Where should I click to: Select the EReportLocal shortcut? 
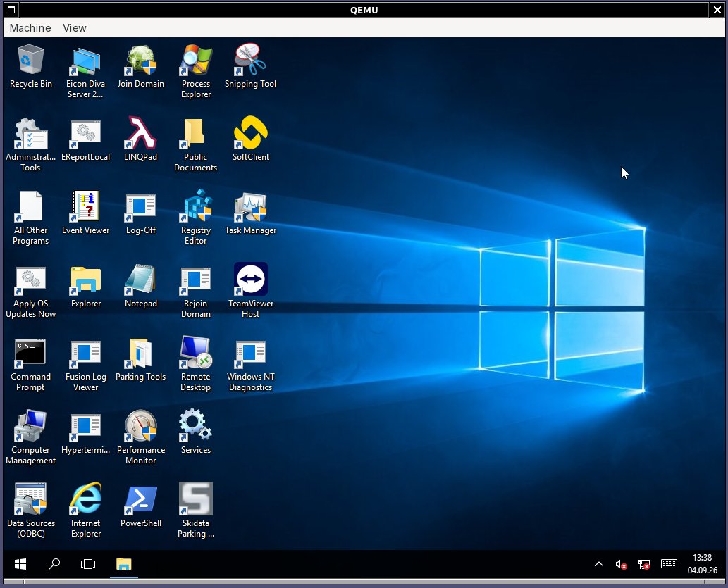pos(85,139)
